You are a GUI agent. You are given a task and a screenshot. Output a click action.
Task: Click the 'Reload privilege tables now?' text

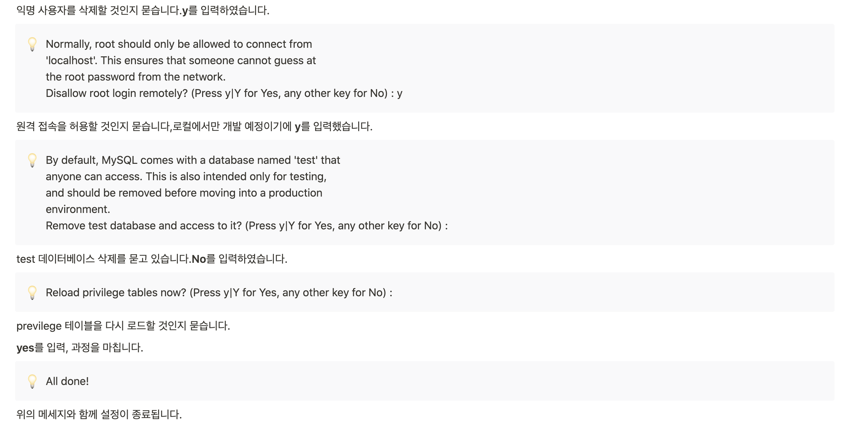coord(219,293)
